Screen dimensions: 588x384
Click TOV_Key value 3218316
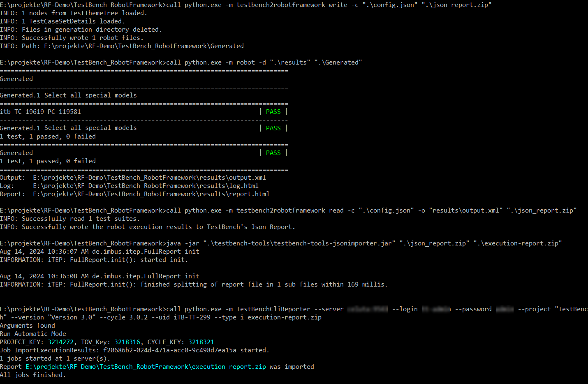(127, 342)
